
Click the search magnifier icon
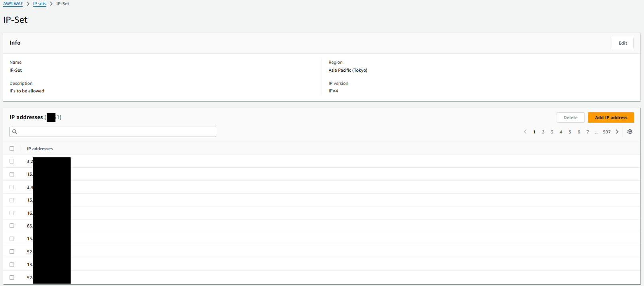click(15, 132)
